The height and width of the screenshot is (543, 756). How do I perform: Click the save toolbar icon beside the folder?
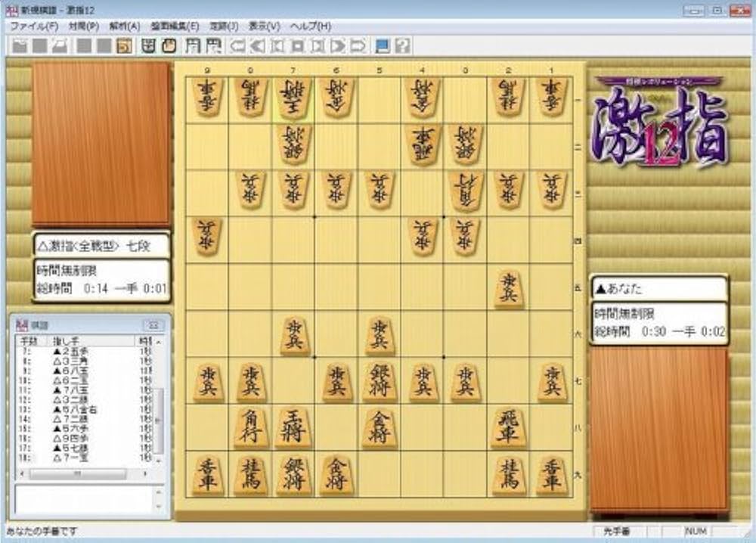[39, 46]
